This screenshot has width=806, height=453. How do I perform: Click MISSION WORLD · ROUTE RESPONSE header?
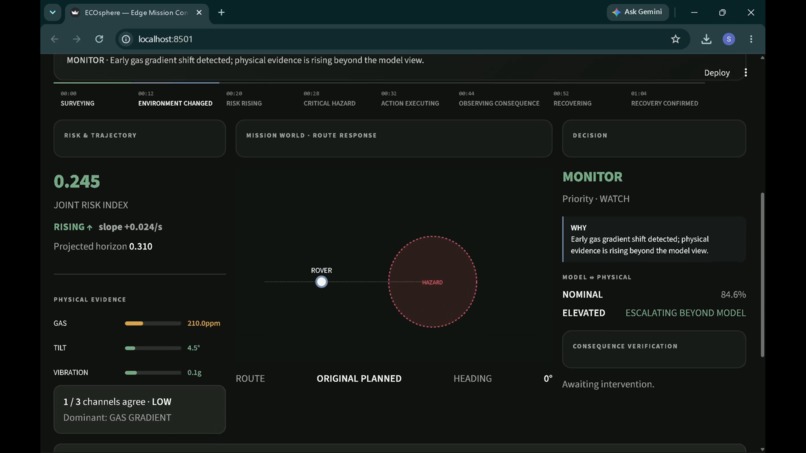(x=394, y=138)
